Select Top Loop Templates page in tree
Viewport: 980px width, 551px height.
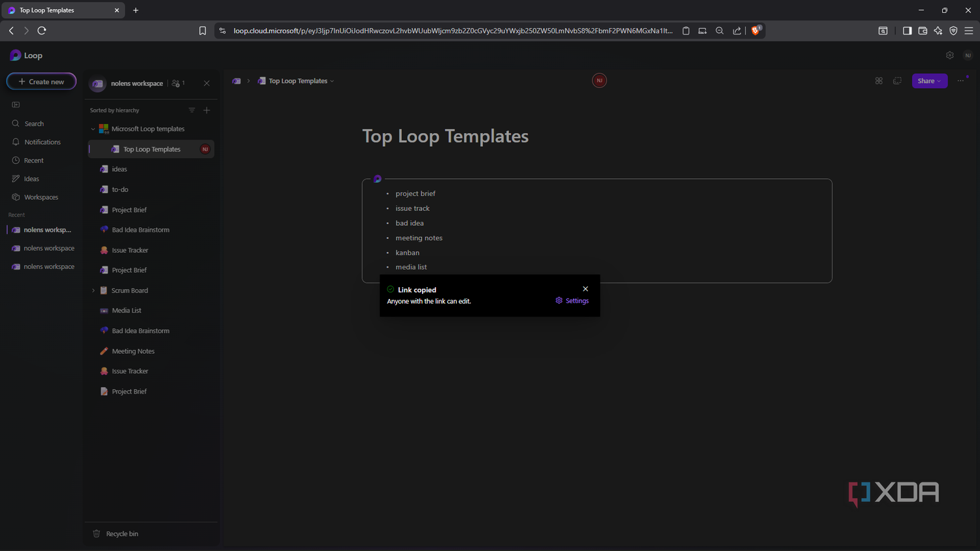point(152,150)
